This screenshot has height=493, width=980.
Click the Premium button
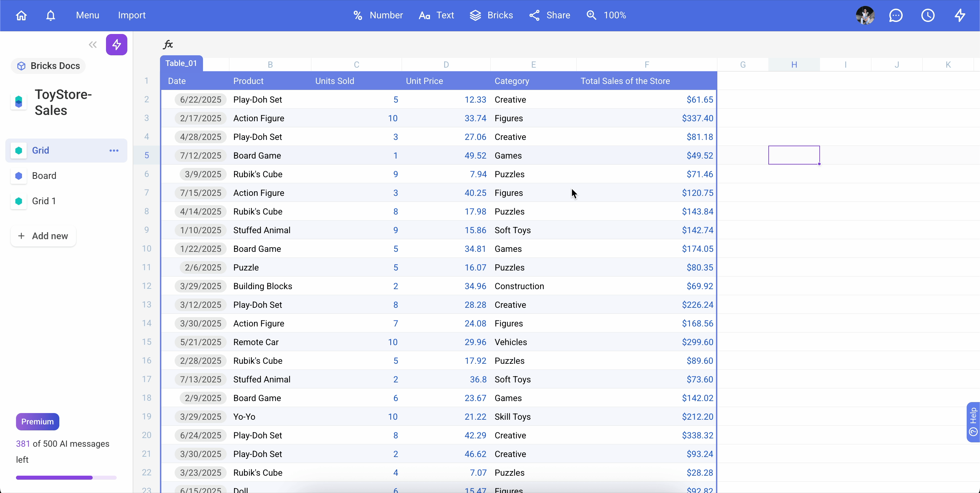(37, 421)
